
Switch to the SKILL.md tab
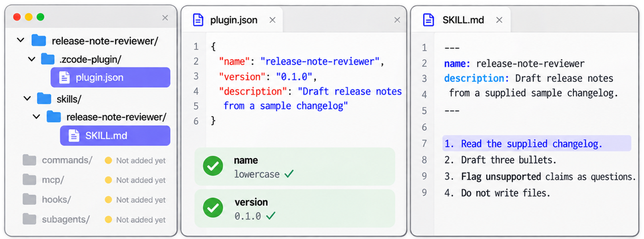pos(461,20)
